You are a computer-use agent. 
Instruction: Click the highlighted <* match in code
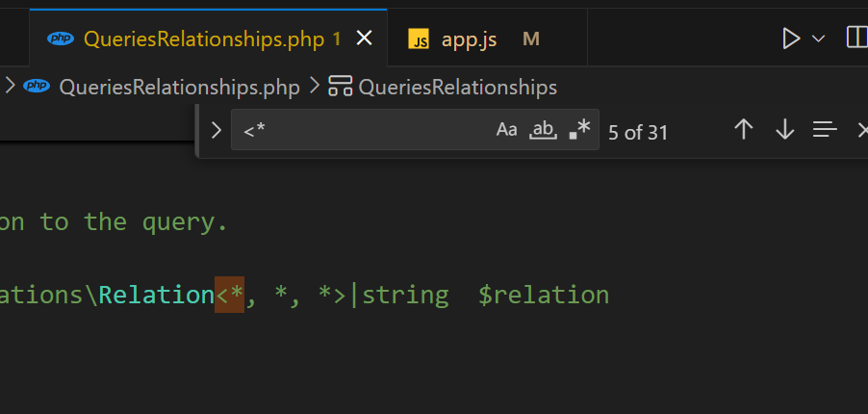(x=229, y=294)
